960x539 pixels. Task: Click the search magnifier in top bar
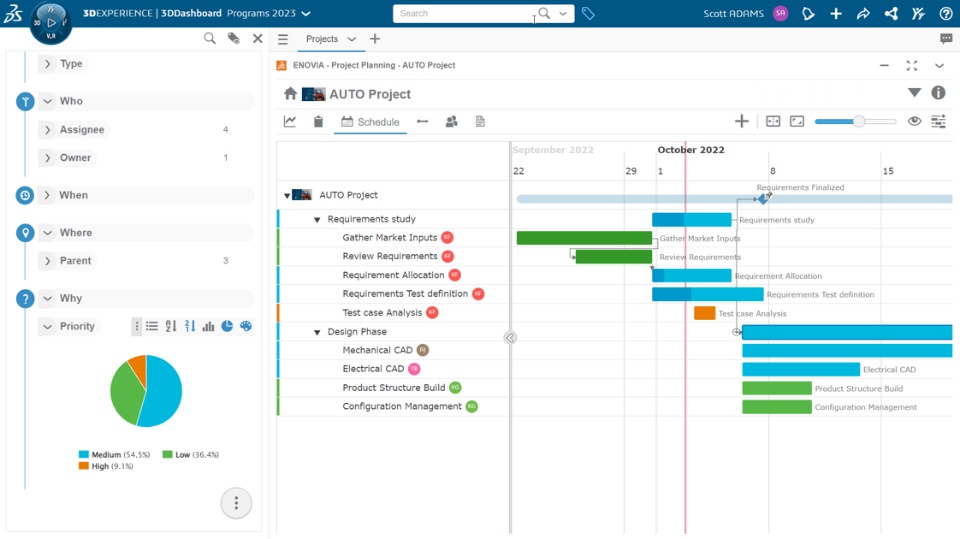[544, 13]
